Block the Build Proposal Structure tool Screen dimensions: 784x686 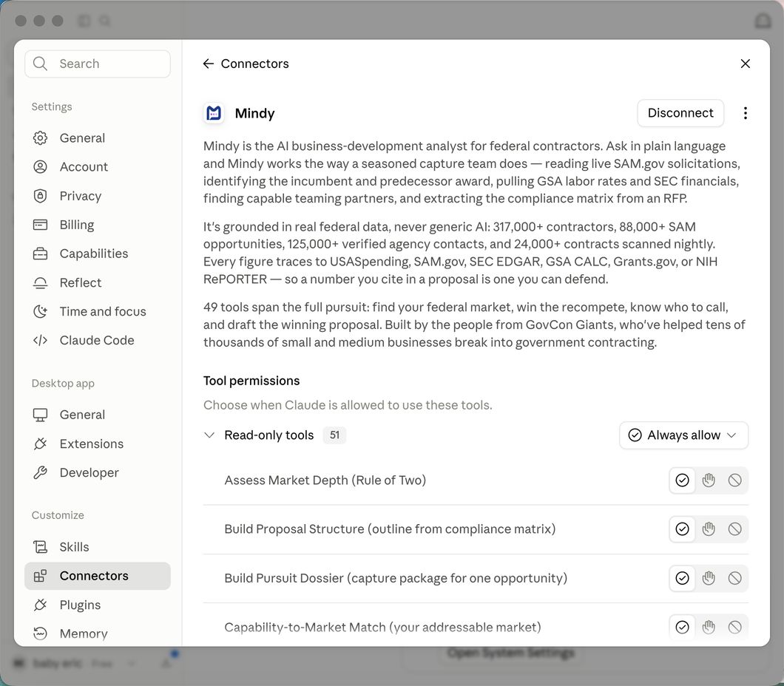point(734,529)
